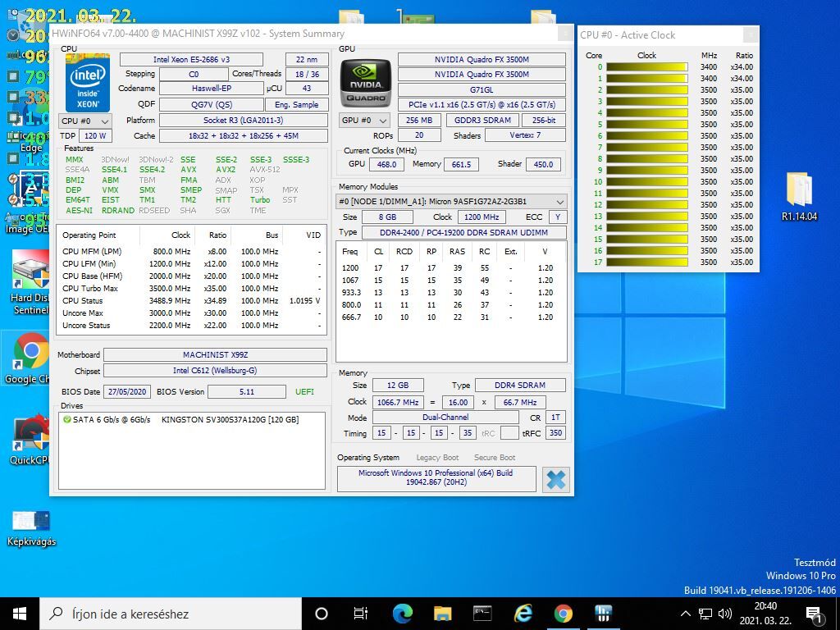The height and width of the screenshot is (630, 840).
Task: Open Task View on the taskbar
Action: click(361, 614)
